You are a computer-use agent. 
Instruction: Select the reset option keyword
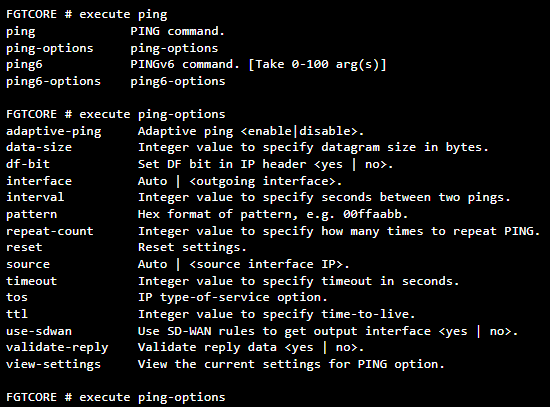click(24, 247)
